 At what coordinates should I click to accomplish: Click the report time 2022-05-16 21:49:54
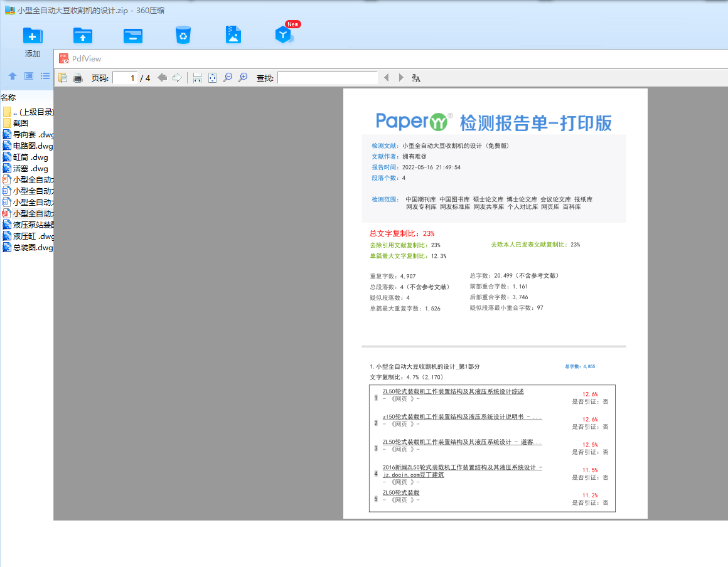(x=431, y=167)
